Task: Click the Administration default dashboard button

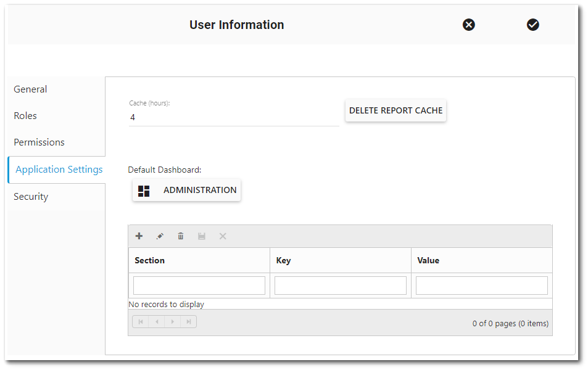Action: pyautogui.click(x=186, y=190)
